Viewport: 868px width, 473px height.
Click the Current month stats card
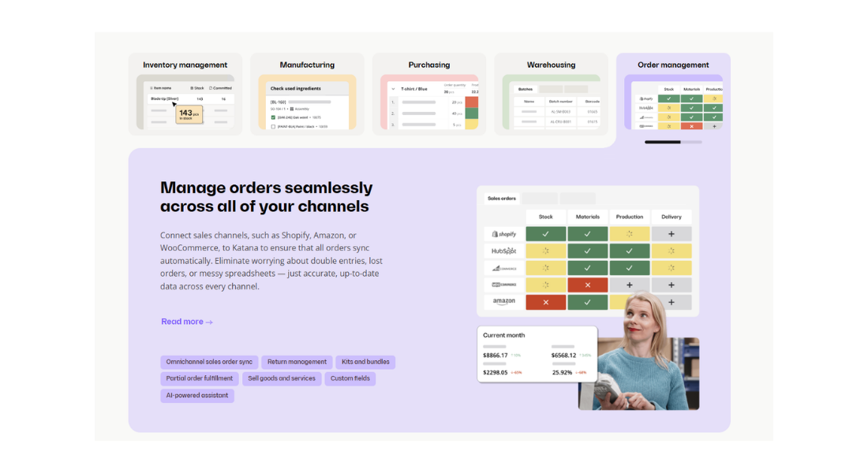pyautogui.click(x=537, y=354)
